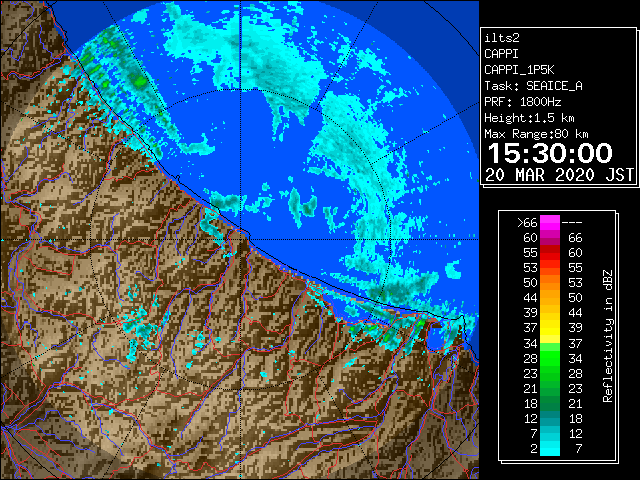Click the orange 50-53 dBZ swatch

point(550,282)
